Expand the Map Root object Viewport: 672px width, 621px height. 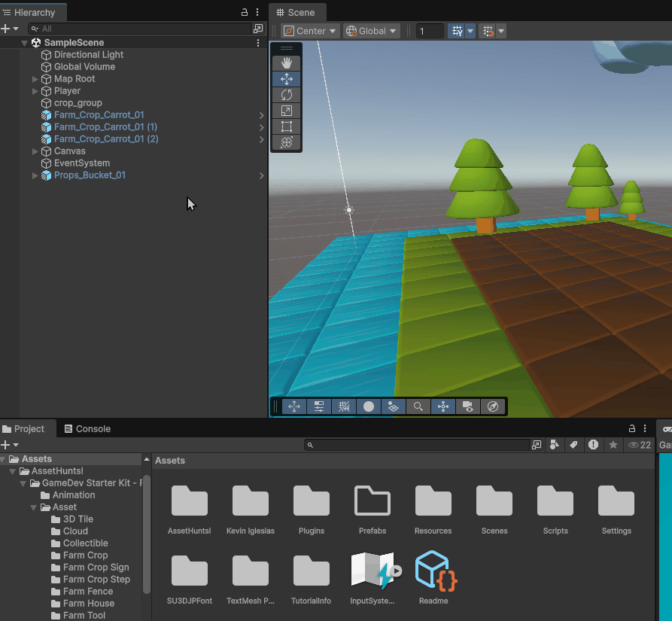pyautogui.click(x=35, y=79)
